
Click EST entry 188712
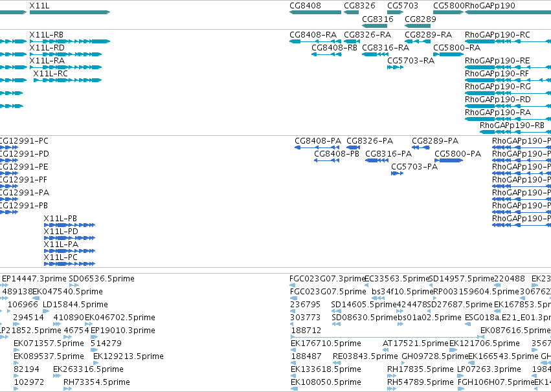pos(306,331)
